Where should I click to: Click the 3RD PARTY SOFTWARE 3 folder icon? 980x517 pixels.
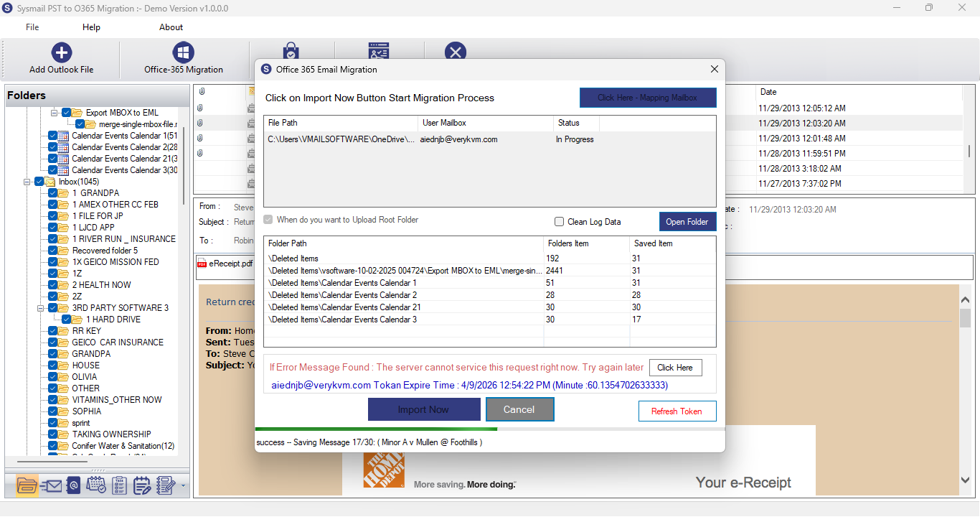pos(64,308)
